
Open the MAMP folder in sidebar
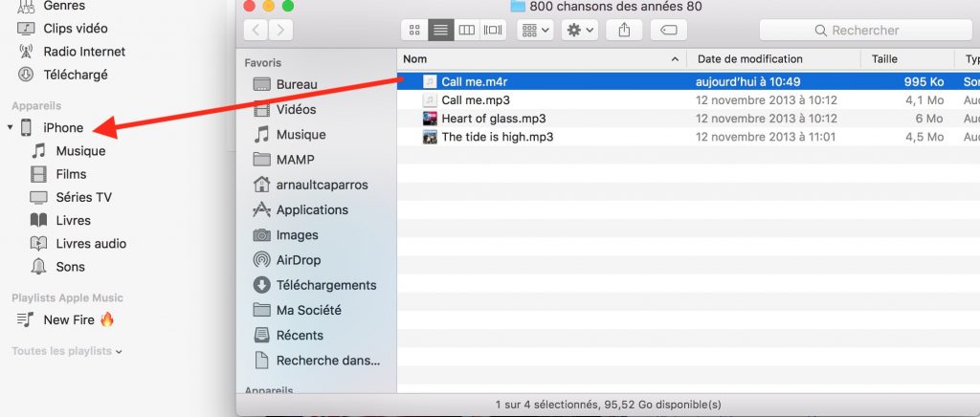[295, 159]
